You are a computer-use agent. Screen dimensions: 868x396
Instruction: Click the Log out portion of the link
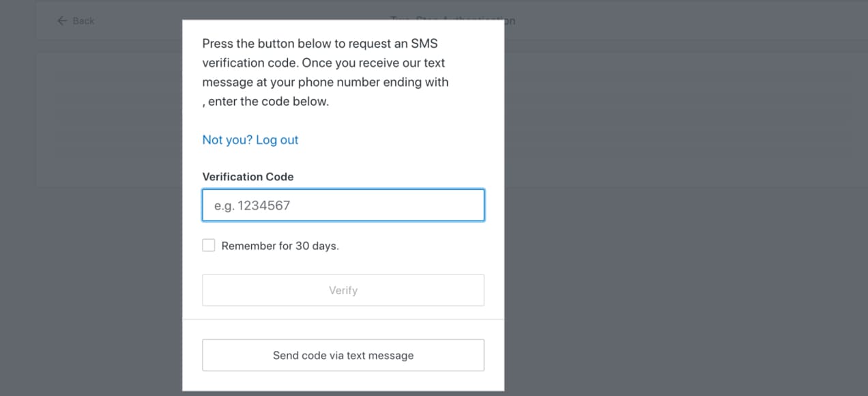coord(277,139)
